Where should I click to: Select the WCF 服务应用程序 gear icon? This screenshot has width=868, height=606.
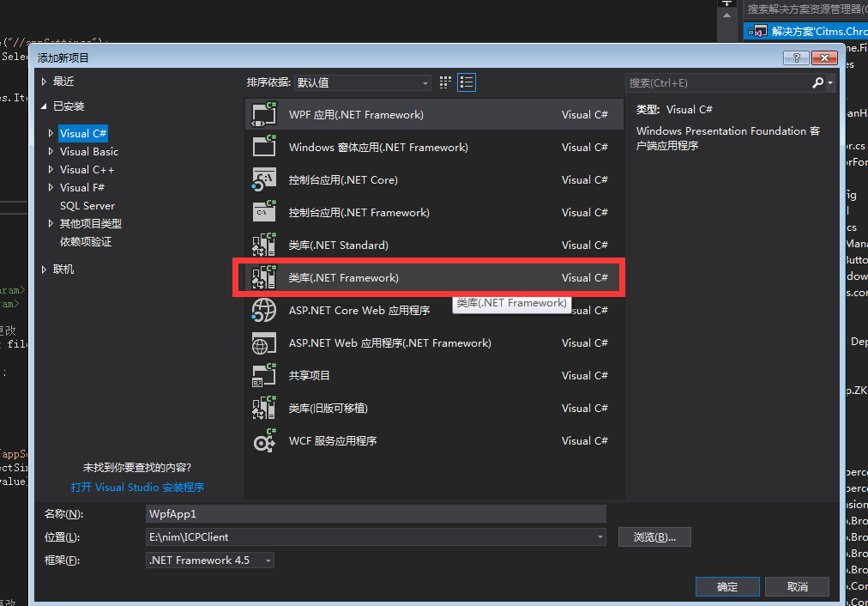(x=264, y=441)
